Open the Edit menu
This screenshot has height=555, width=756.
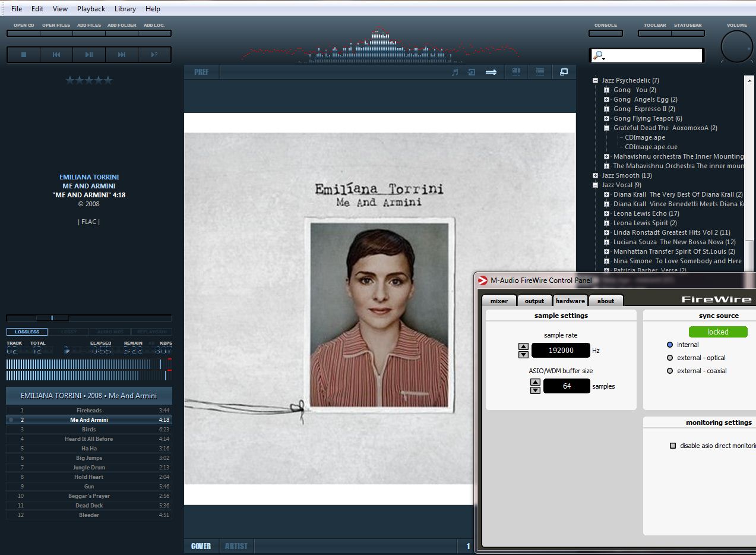(37, 9)
